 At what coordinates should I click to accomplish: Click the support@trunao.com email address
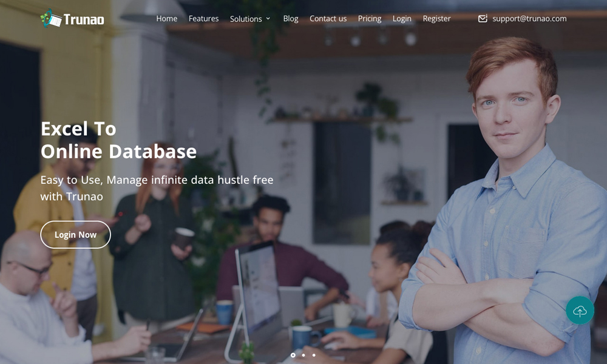pyautogui.click(x=529, y=18)
